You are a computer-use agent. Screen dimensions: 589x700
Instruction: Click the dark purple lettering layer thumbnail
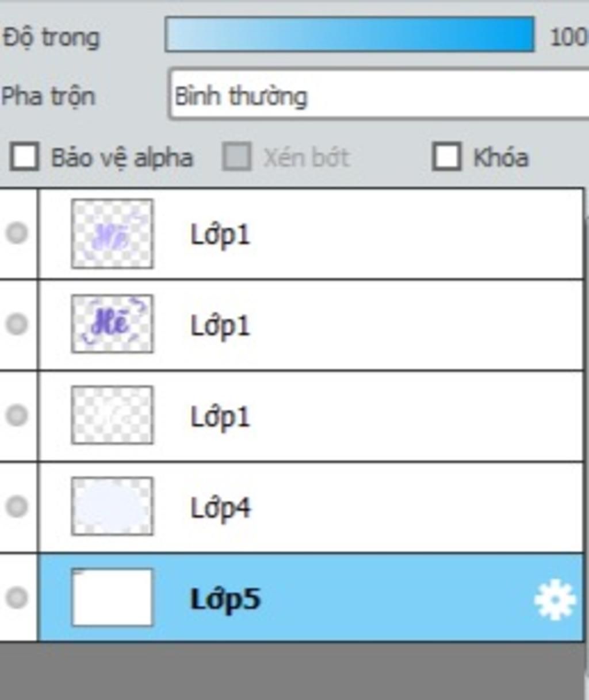click(112, 324)
